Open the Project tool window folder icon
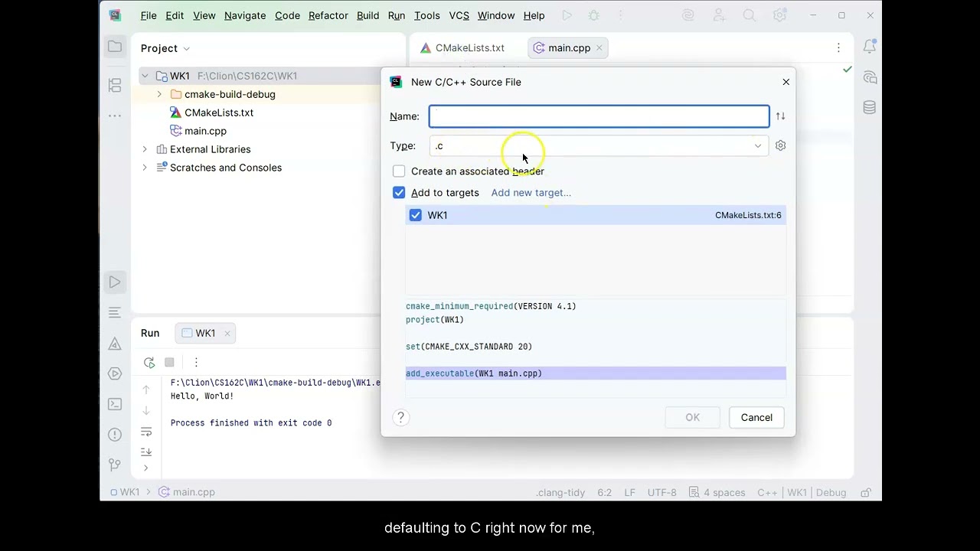 point(115,47)
